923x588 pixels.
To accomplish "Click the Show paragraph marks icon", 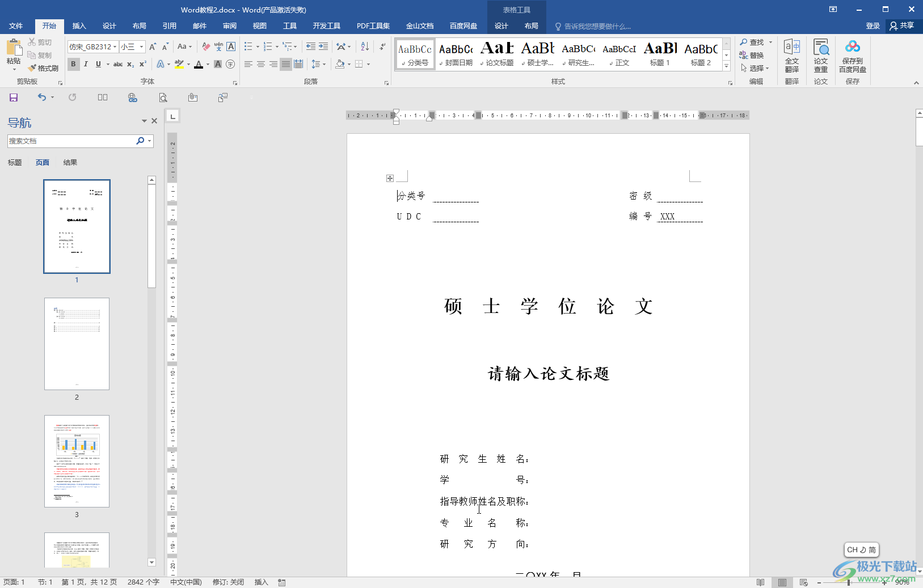I will pyautogui.click(x=383, y=46).
